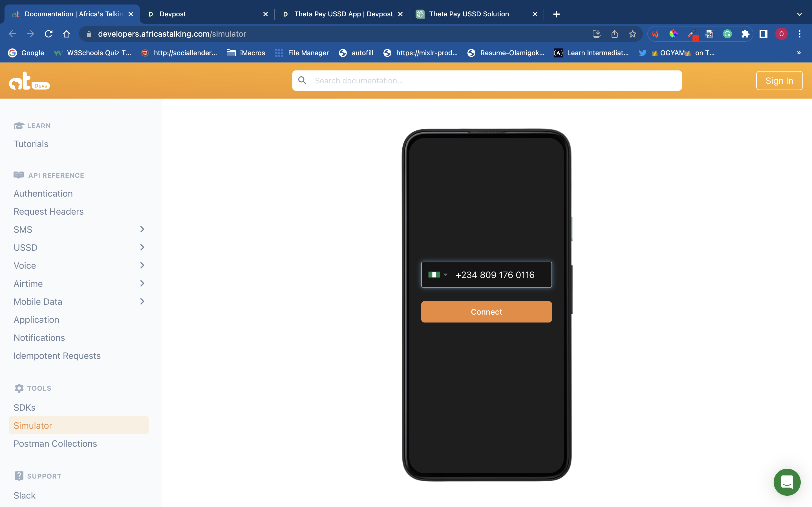Click share page icon in address bar

614,34
